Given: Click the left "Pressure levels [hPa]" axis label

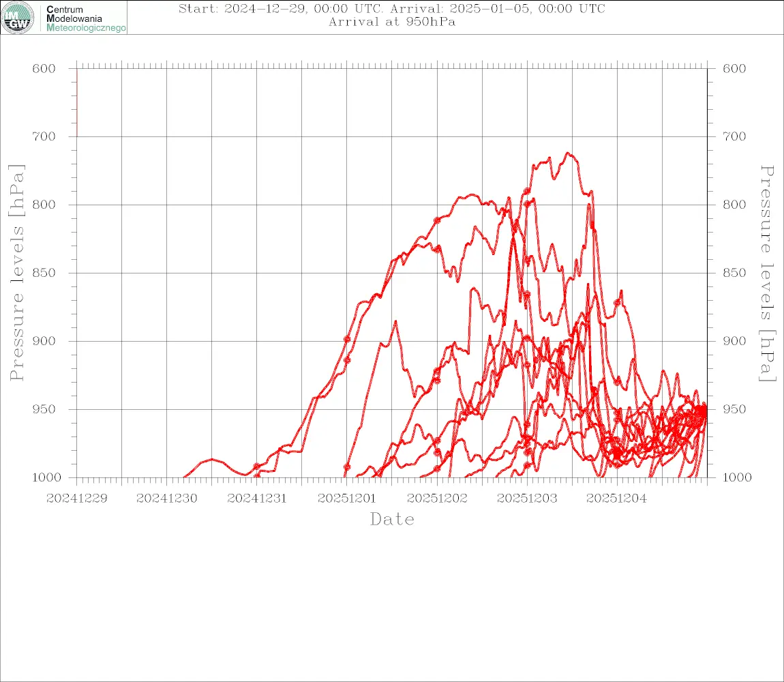Looking at the screenshot, I should (16, 273).
